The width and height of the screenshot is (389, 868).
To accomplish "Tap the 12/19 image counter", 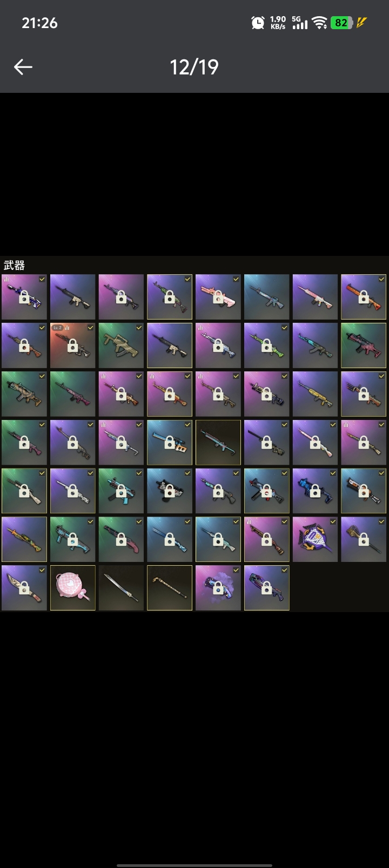I will [194, 67].
